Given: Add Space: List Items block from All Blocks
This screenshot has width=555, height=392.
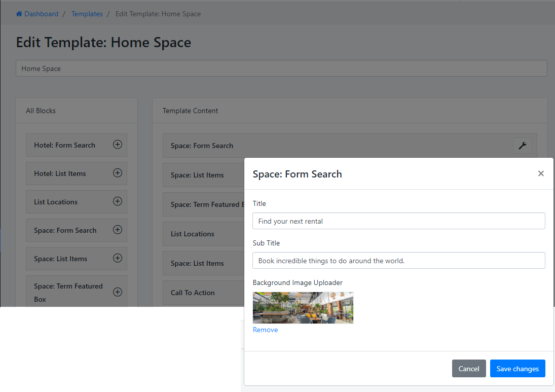Looking at the screenshot, I should coord(117,258).
